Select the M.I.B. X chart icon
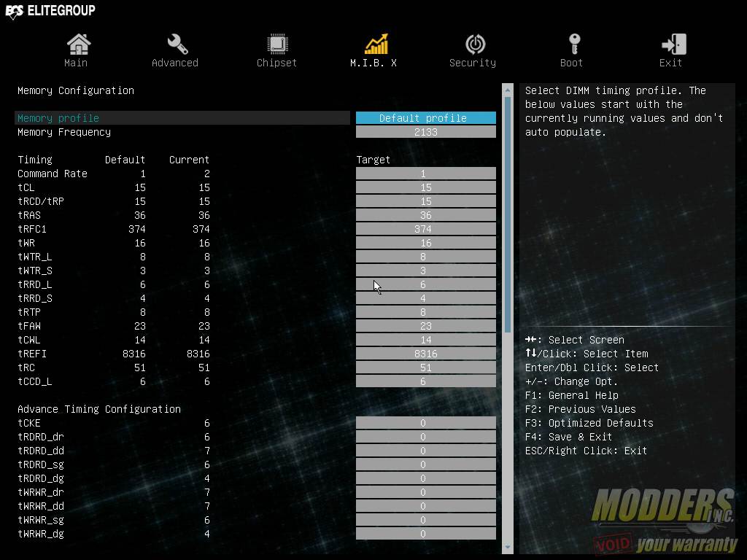The width and height of the screenshot is (747, 560). coord(376,44)
